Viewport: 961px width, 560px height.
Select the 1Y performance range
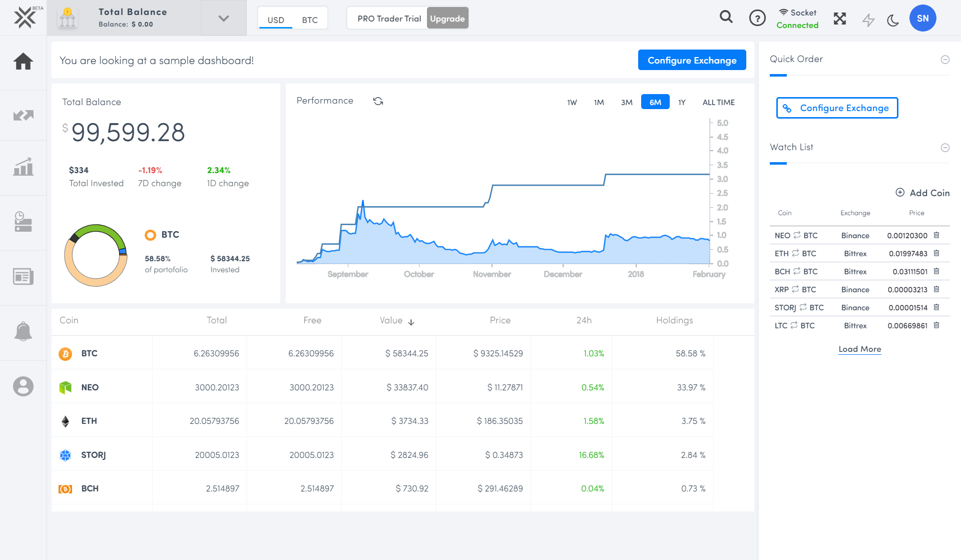click(x=682, y=102)
